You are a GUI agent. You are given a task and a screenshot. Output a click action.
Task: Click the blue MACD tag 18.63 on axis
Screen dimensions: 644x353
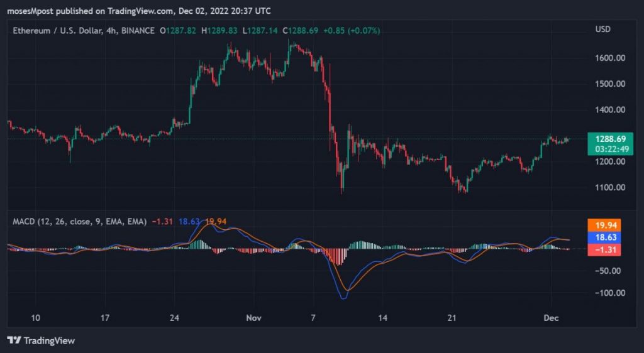coord(604,237)
